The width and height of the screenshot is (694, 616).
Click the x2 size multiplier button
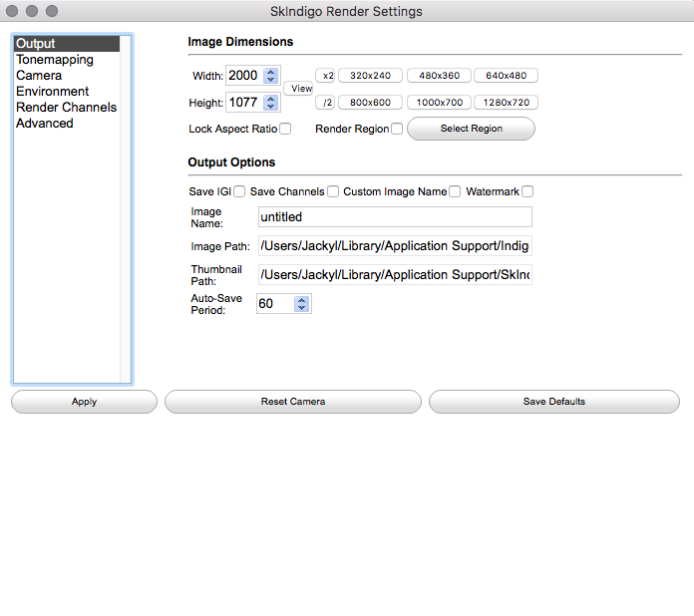click(326, 76)
